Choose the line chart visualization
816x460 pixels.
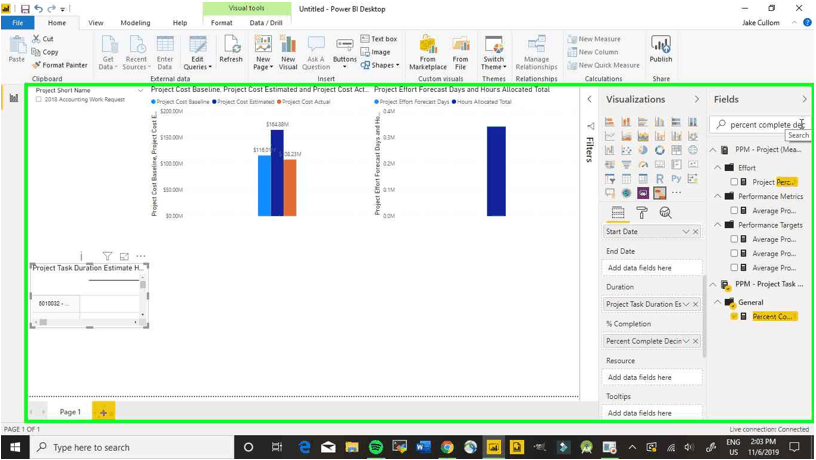click(609, 136)
